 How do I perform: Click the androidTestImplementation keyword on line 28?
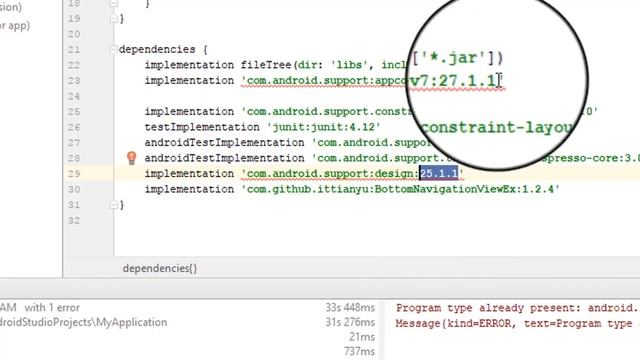224,158
